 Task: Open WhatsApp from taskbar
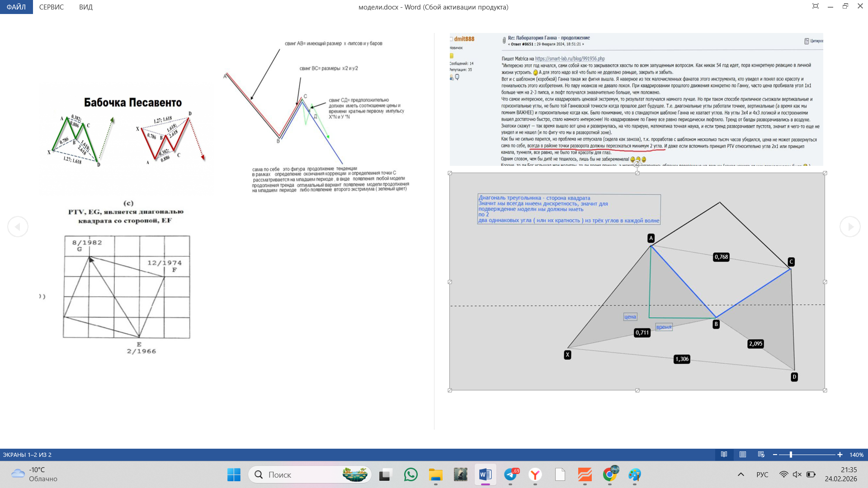(x=410, y=474)
